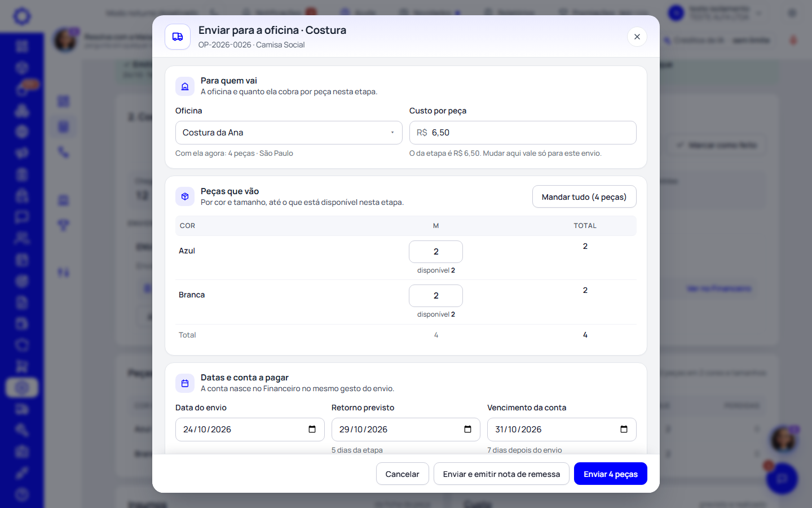Click the hint '7 dias depois do envio'
The image size is (812, 508).
pos(524,450)
